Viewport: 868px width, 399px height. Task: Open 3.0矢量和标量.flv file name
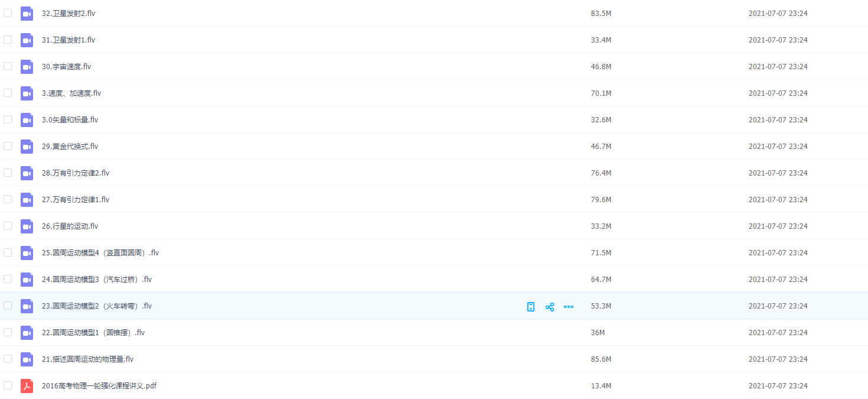(70, 120)
